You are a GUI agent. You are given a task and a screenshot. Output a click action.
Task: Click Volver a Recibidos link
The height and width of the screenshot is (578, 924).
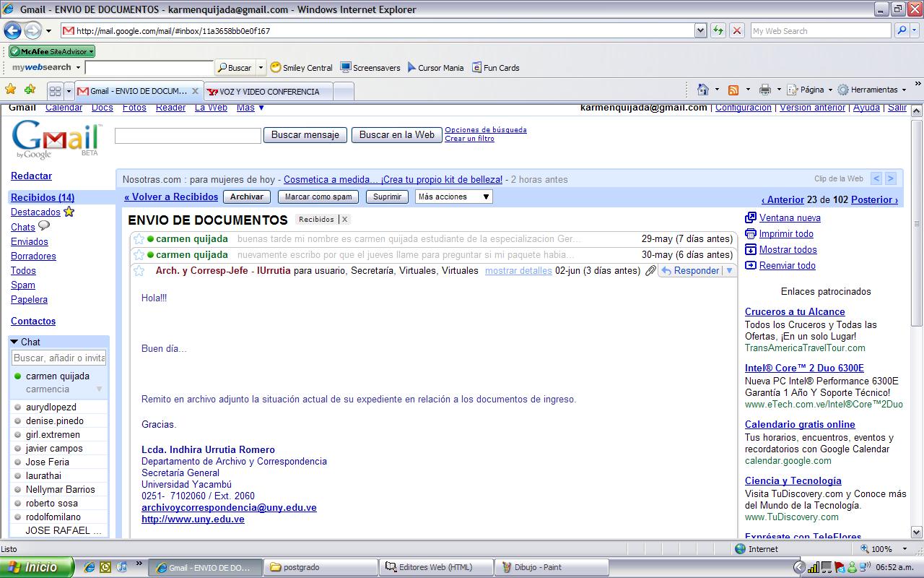click(171, 197)
